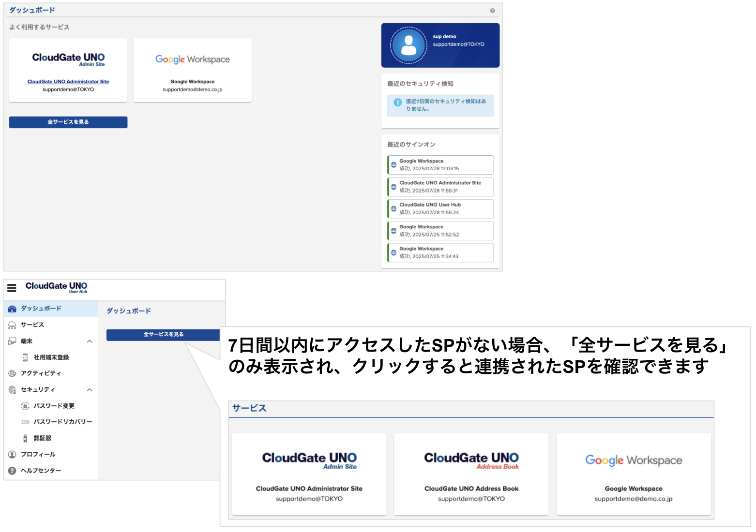This screenshot has height=532, width=756.
Task: Select CloudGate UNO Administrator Site sign-on at 11:55:31
Action: [440, 187]
